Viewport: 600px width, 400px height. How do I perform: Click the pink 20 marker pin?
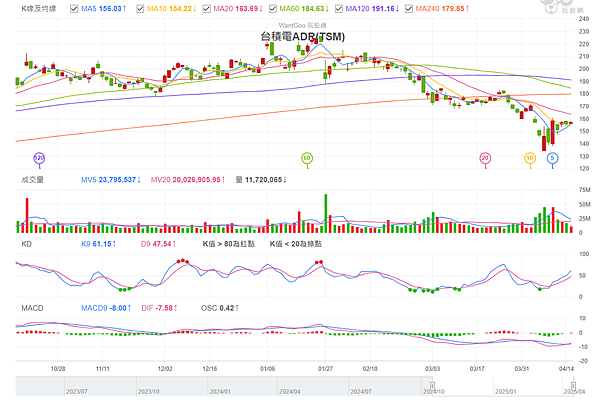[485, 158]
